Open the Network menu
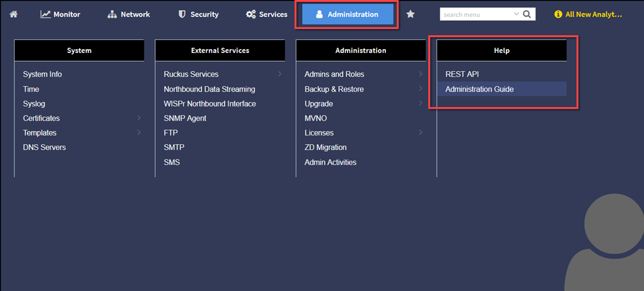The height and width of the screenshot is (291, 644). [129, 14]
